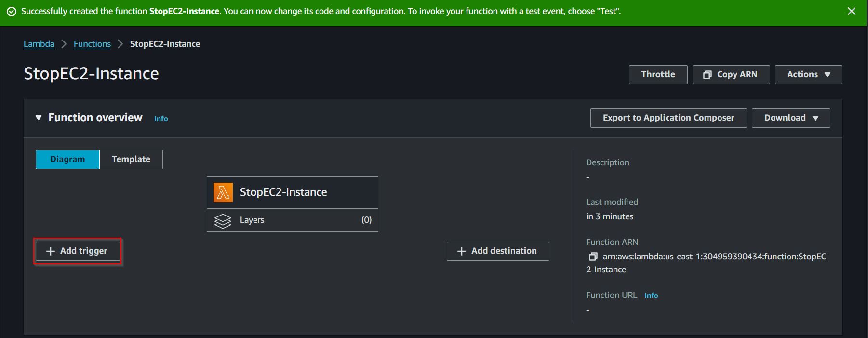Open Layers row in diagram
Image resolution: width=868 pixels, height=338 pixels.
pyautogui.click(x=292, y=220)
